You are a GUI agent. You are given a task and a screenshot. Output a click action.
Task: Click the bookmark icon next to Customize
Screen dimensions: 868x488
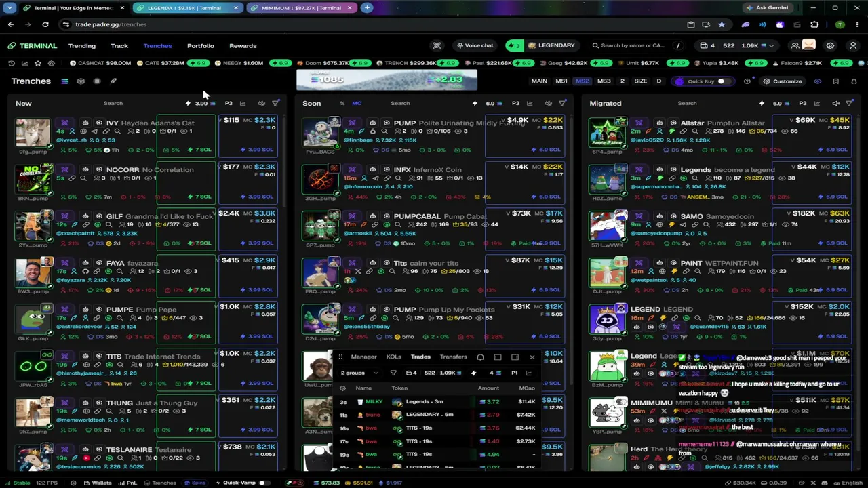835,81
